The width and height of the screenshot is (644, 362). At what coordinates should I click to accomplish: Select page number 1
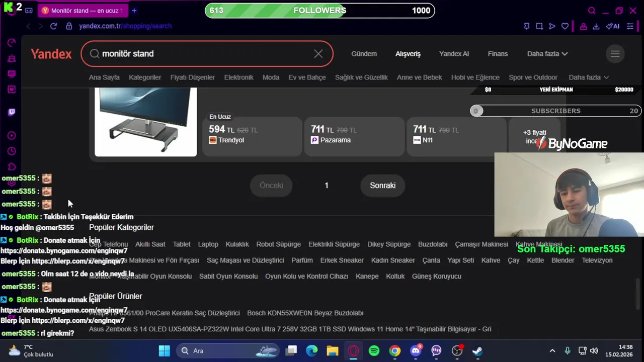[x=327, y=186]
